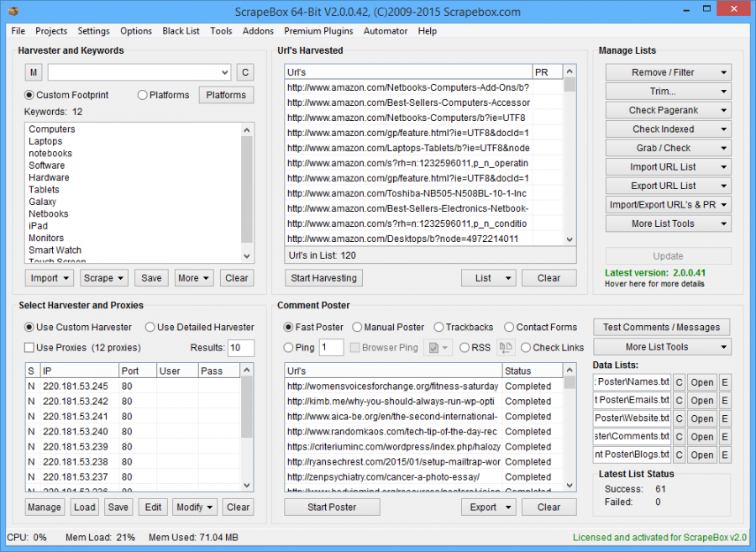
Task: Open the Addons menu
Action: coord(258,31)
